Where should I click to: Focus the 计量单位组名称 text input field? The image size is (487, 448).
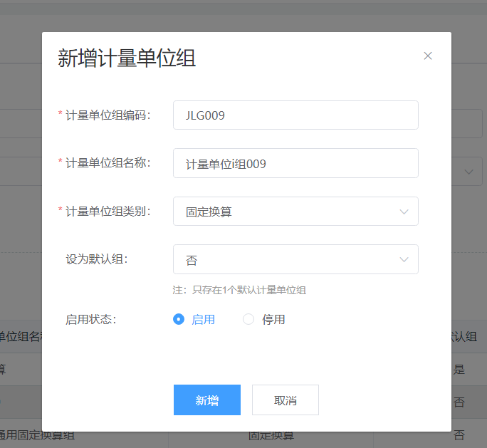[295, 163]
